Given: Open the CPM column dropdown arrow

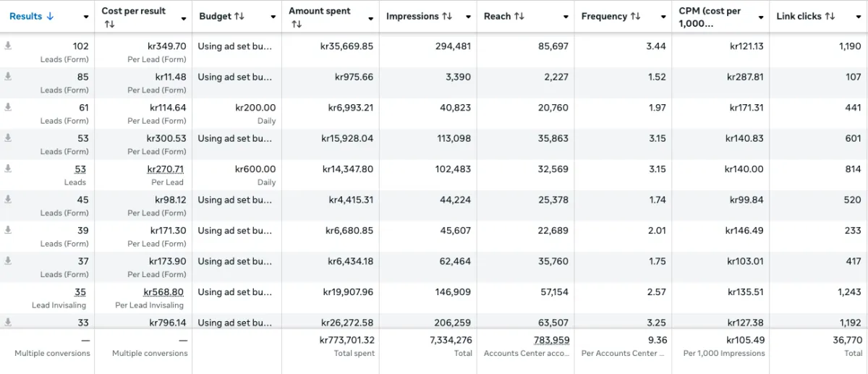Looking at the screenshot, I should pos(761,17).
